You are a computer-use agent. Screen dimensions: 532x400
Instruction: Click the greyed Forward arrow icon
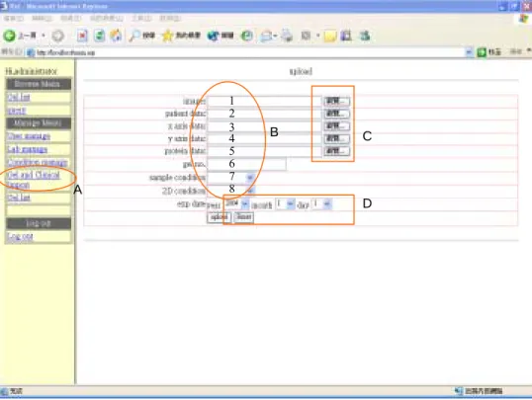[x=57, y=36]
